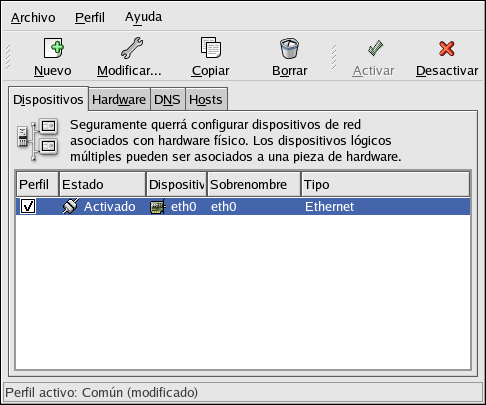
Task: Open the Perfil menu
Action: point(90,17)
